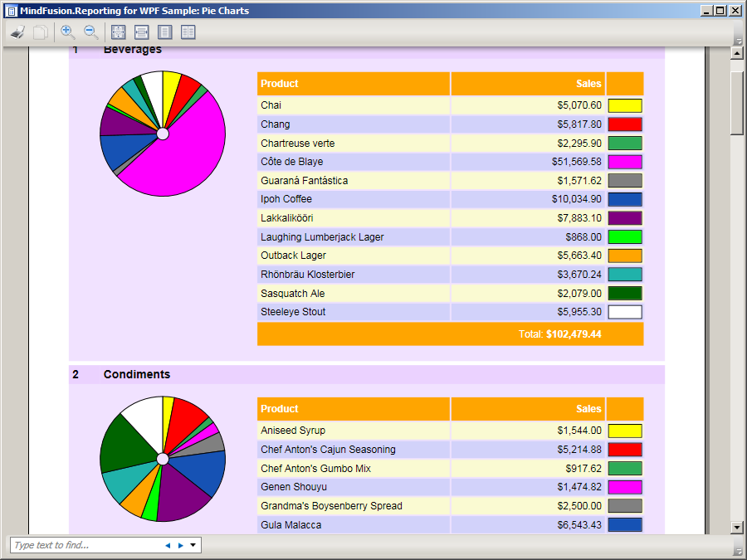This screenshot has height=560, width=747.
Task: Switch to actual size view
Action: (119, 32)
